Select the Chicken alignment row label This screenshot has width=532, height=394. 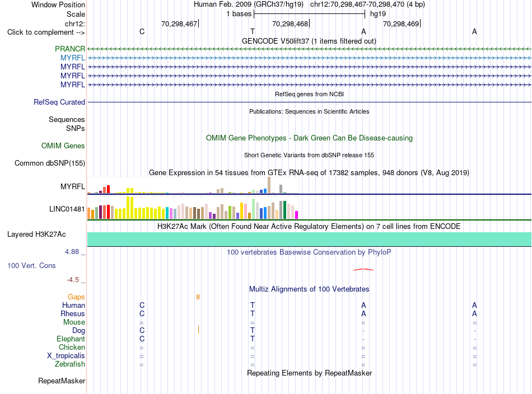(72, 347)
